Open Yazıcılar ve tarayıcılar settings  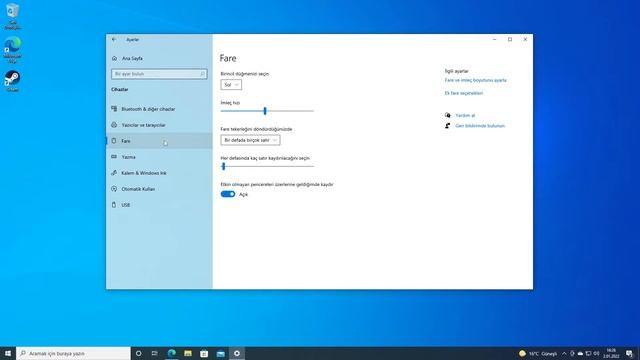pyautogui.click(x=159, y=125)
